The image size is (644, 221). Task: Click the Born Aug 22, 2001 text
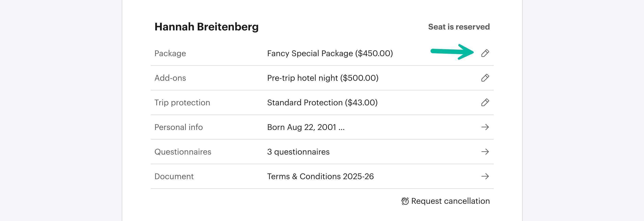305,127
